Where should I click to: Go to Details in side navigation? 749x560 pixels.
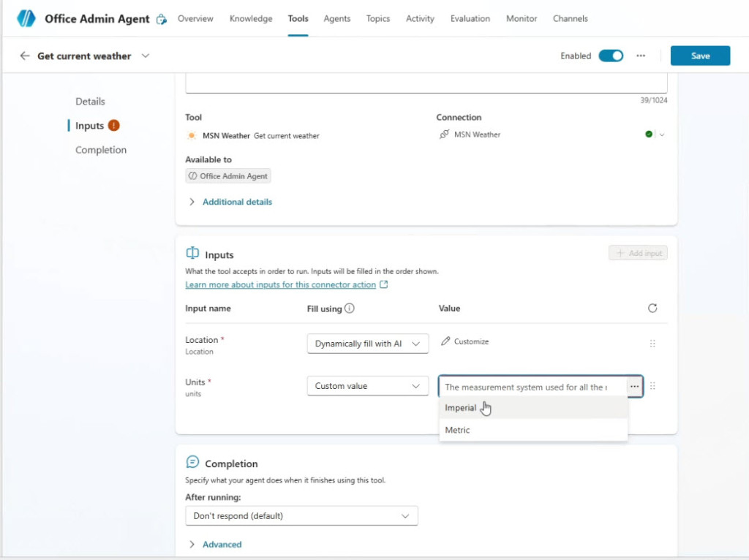(x=90, y=101)
